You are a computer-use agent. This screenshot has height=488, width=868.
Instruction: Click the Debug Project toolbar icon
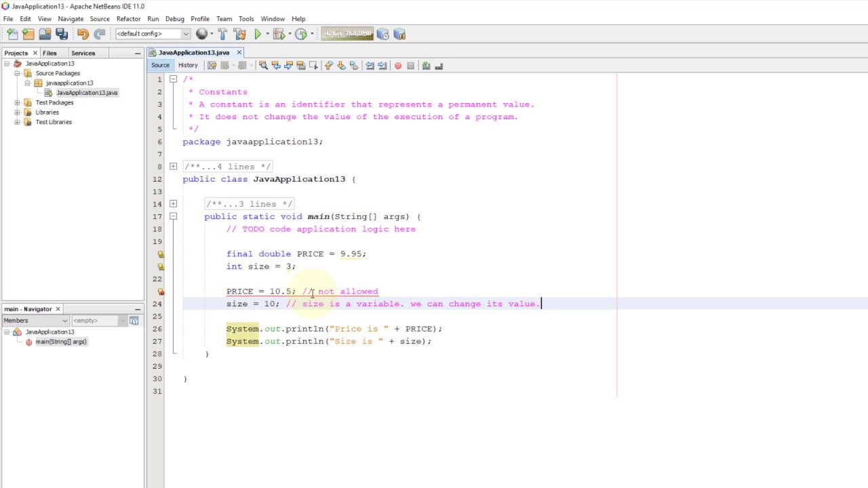pyautogui.click(x=278, y=34)
